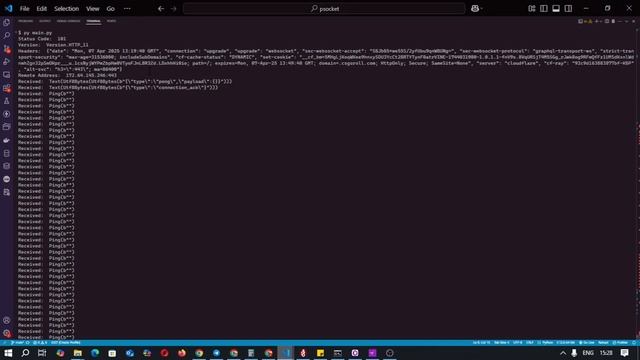Image resolution: width=640 pixels, height=360 pixels.
Task: Click Prettier status bar item
Action: pos(620,342)
